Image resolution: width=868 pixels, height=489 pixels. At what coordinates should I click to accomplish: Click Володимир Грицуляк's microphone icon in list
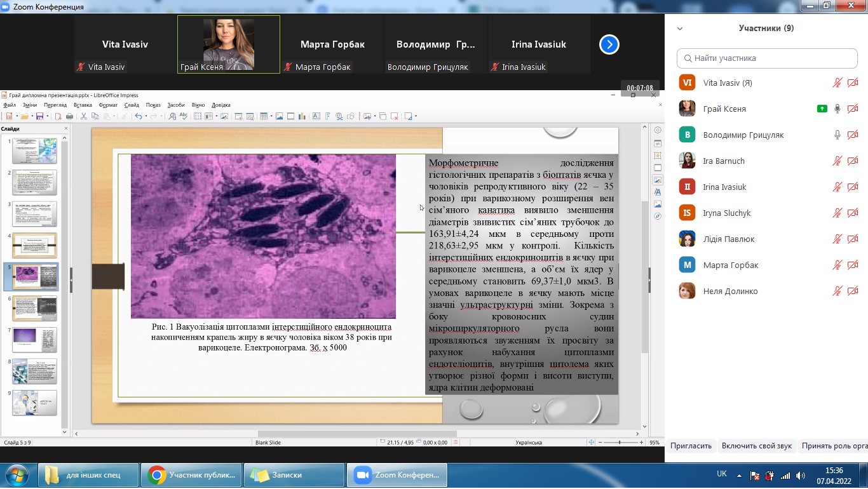(837, 135)
